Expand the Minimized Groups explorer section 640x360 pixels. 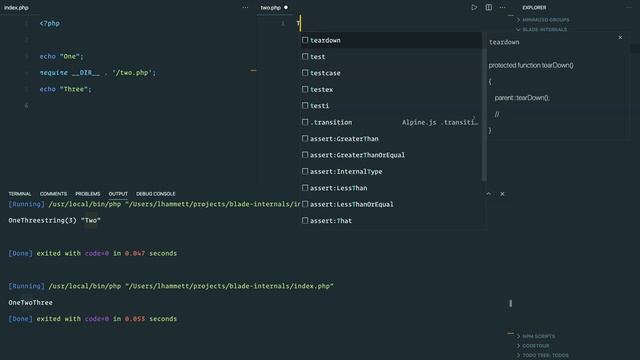(x=543, y=20)
